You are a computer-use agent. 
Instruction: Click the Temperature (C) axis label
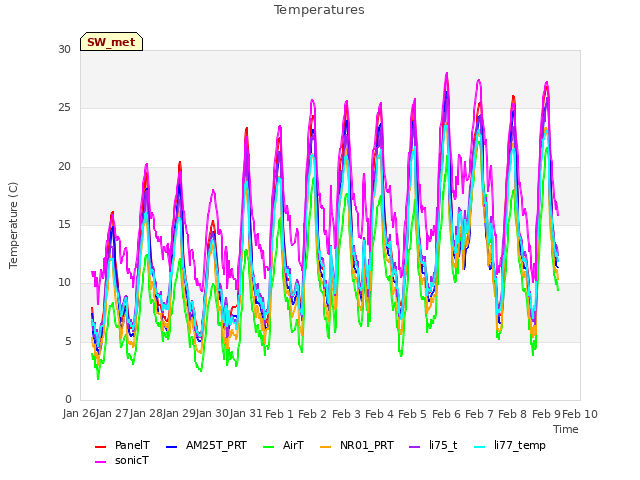point(13,225)
